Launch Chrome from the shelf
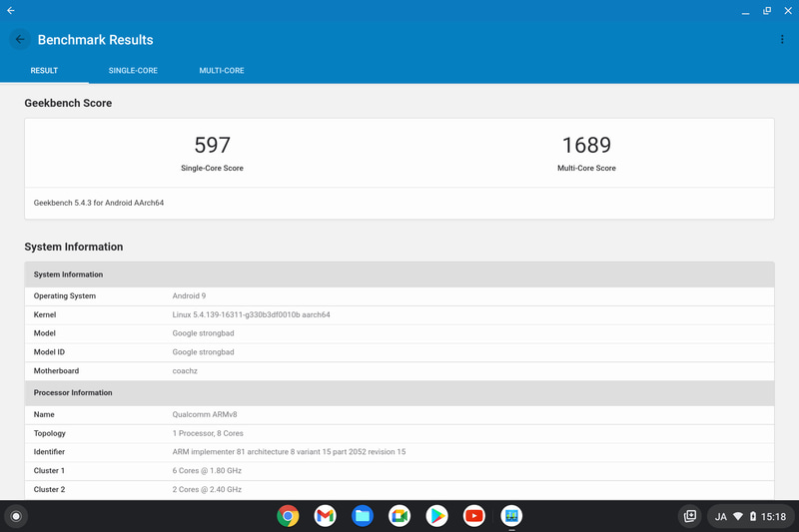Image resolution: width=799 pixels, height=532 pixels. pyautogui.click(x=288, y=516)
